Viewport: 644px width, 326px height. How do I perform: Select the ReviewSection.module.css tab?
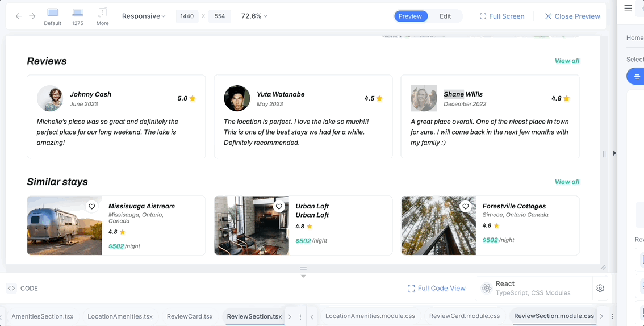point(554,316)
